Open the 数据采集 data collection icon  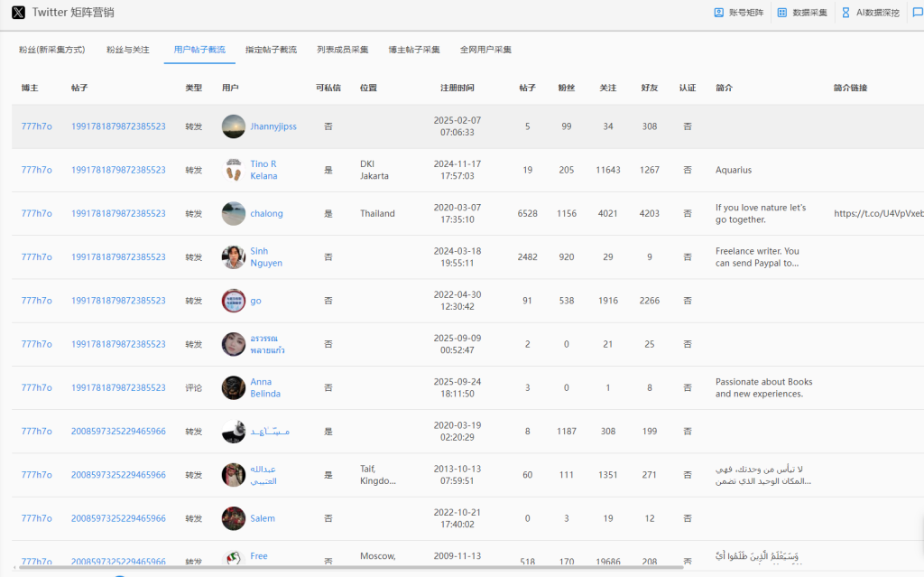pyautogui.click(x=782, y=13)
